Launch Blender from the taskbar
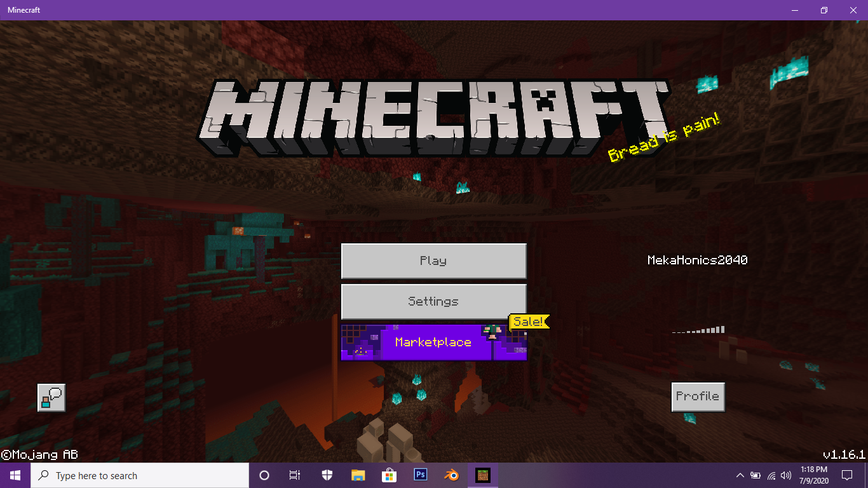Image resolution: width=868 pixels, height=488 pixels. pos(451,475)
